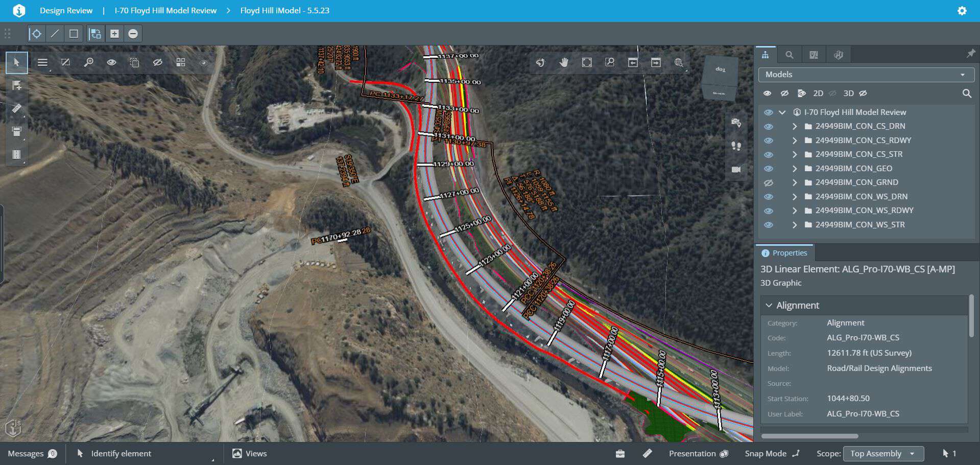Open the Views panel at bottom
The height and width of the screenshot is (465, 980).
coord(249,453)
